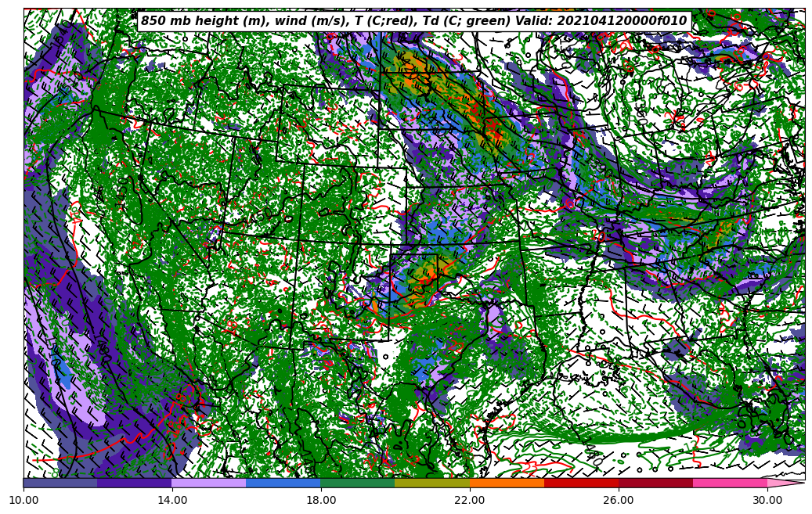Click the 14.00 colorbar tick label

[172, 498]
